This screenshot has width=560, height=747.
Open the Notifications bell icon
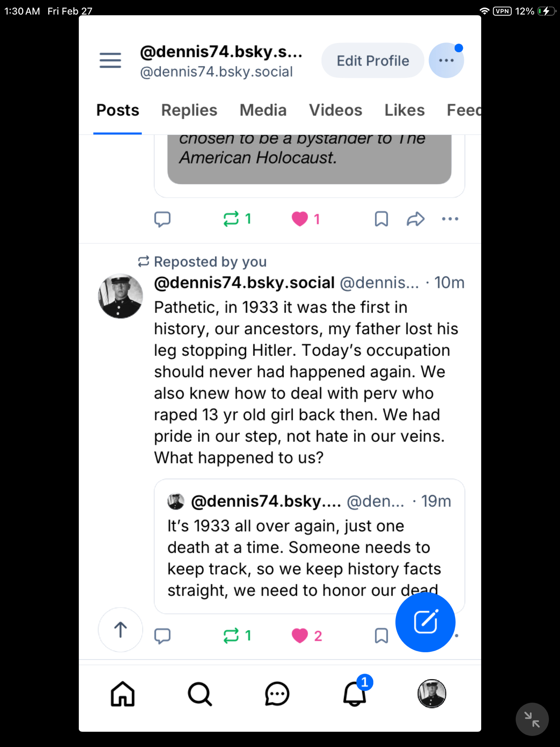pos(355,694)
